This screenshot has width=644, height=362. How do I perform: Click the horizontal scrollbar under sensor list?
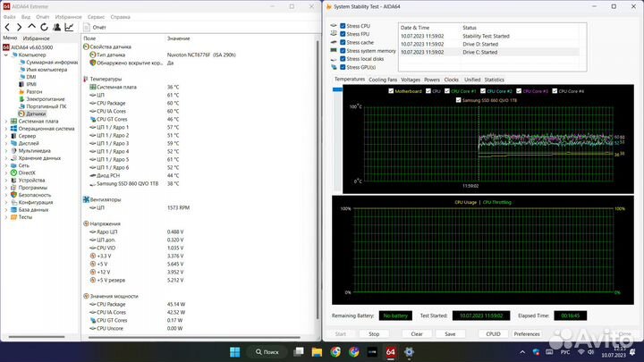194,337
